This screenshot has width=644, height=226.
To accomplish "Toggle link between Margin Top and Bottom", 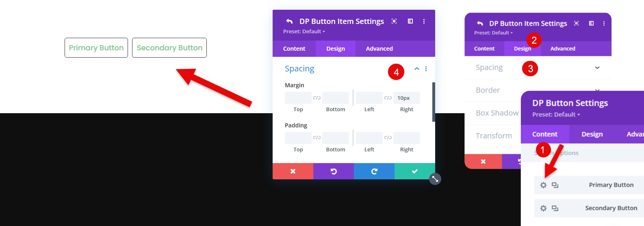I will pyautogui.click(x=317, y=98).
